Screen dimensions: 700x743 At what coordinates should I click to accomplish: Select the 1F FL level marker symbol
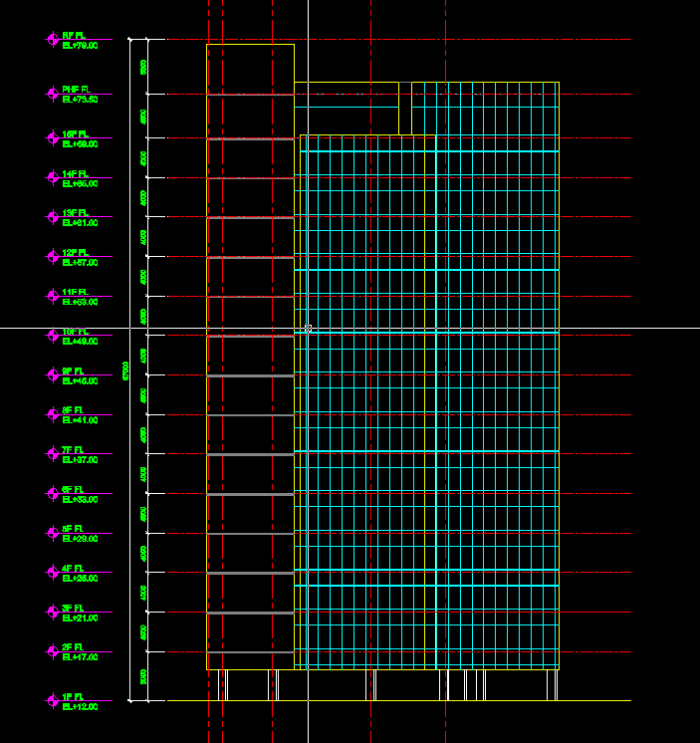pyautogui.click(x=53, y=701)
